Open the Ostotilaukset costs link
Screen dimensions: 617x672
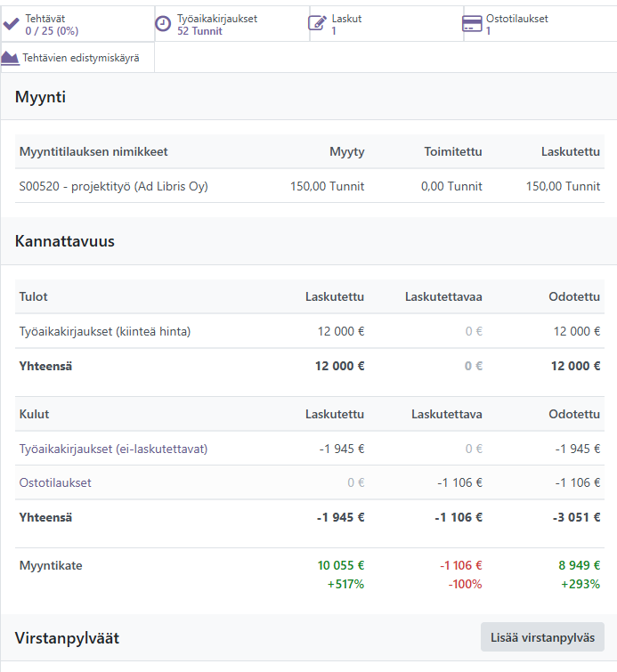point(55,482)
